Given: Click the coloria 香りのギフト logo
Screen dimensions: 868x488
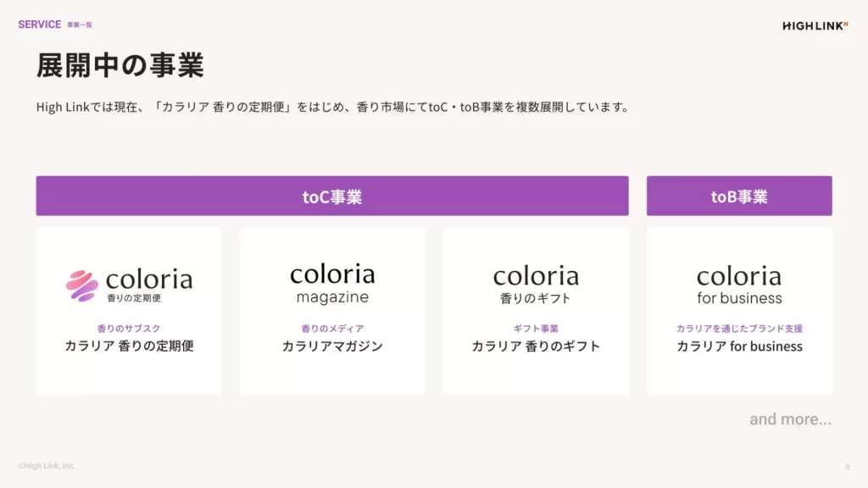Looking at the screenshot, I should pos(536,285).
